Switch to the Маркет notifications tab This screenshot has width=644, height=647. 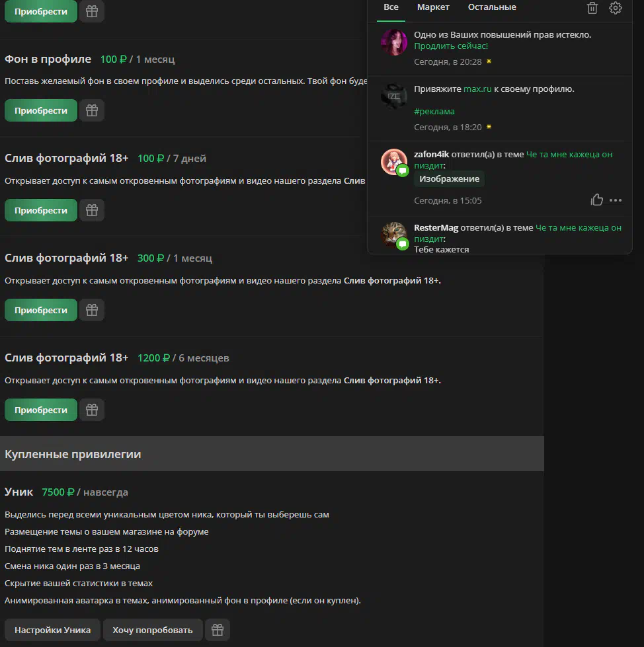(433, 7)
